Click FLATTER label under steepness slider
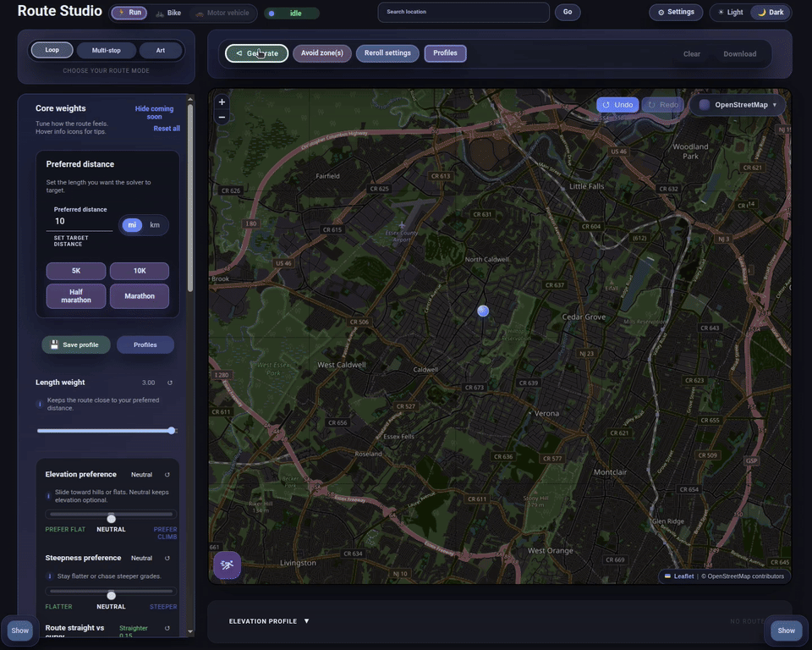The height and width of the screenshot is (650, 812). [x=58, y=607]
